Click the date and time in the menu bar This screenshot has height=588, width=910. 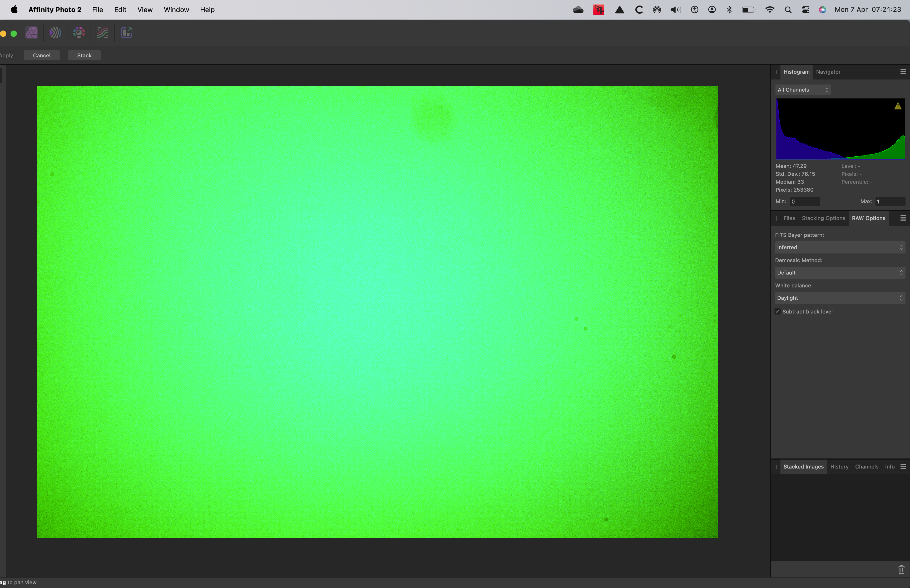coord(868,9)
